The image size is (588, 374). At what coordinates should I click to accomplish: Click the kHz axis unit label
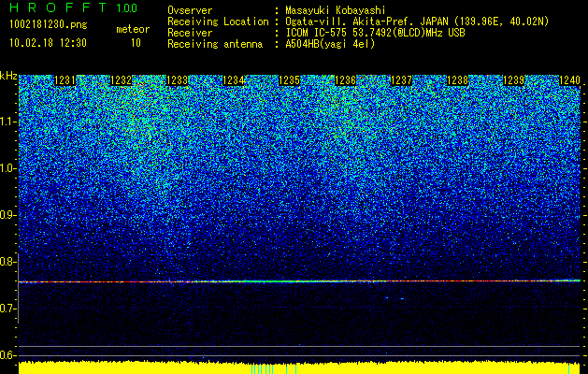[x=8, y=76]
